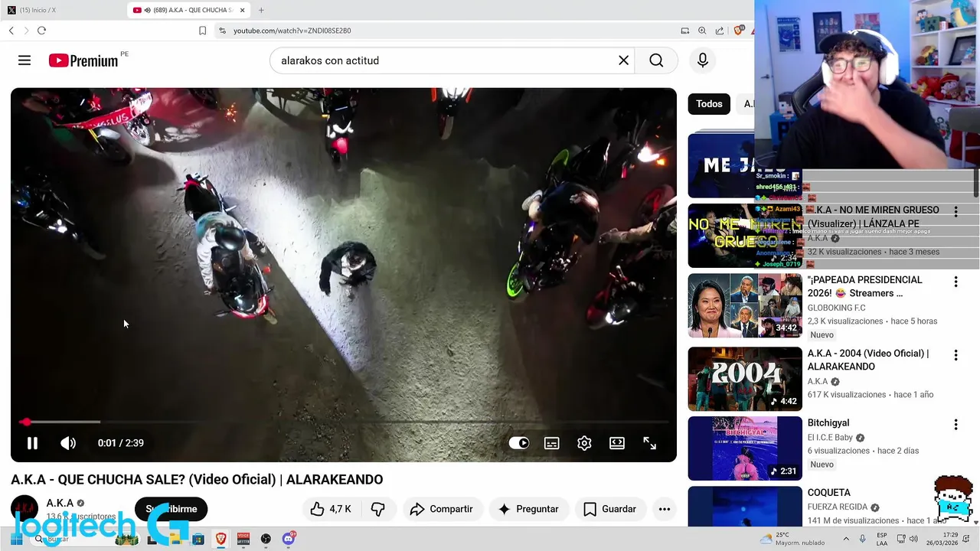The width and height of the screenshot is (980, 551).
Task: Pause the video
Action: (x=32, y=442)
